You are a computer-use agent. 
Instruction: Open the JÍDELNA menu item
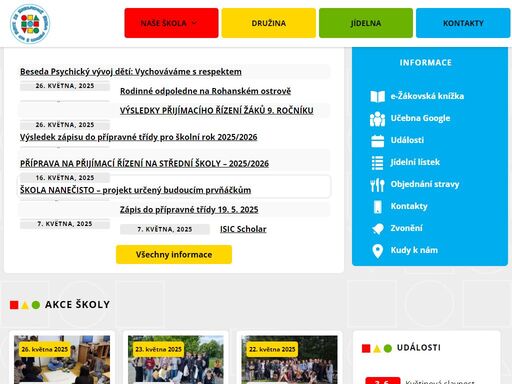(x=366, y=23)
